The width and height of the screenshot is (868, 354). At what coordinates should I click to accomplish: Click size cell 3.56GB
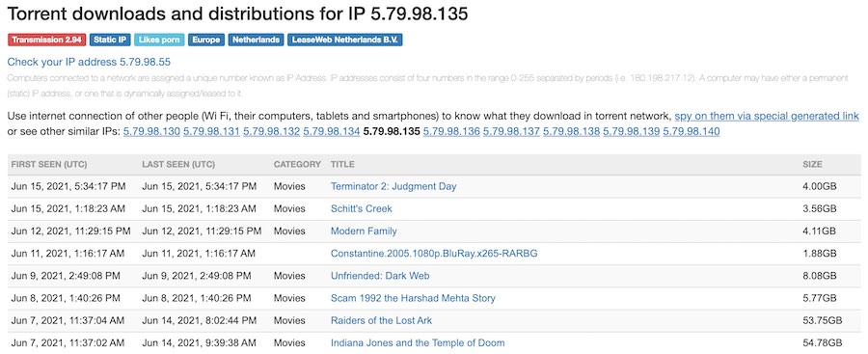point(819,209)
